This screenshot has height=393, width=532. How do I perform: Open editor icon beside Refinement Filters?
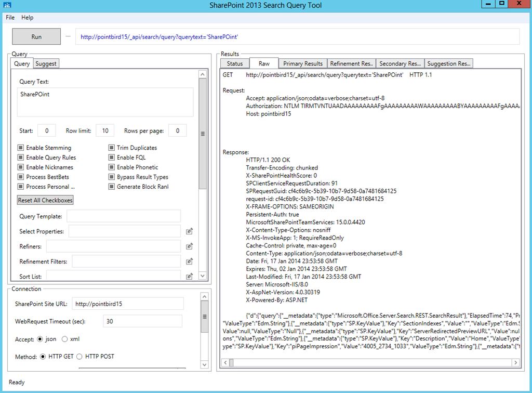tap(189, 261)
